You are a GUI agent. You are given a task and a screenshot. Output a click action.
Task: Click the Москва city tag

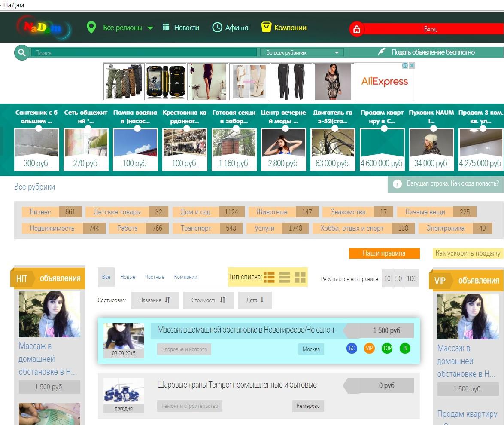pos(311,349)
